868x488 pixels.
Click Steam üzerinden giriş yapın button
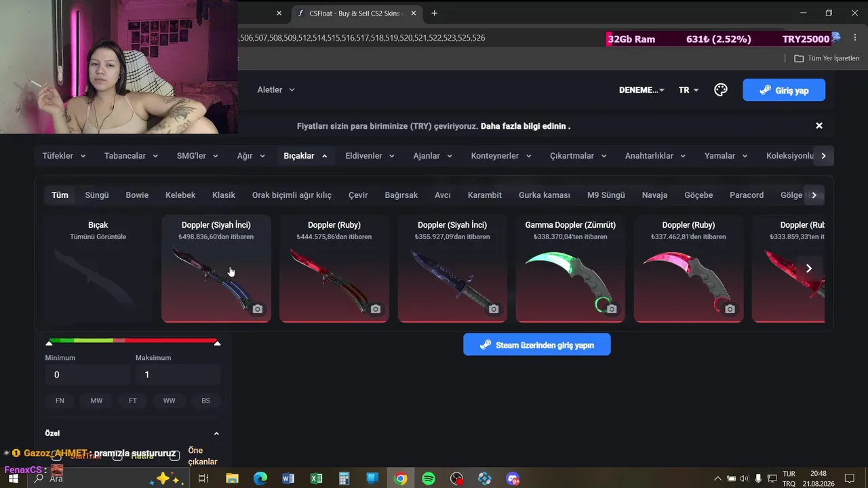pos(537,344)
